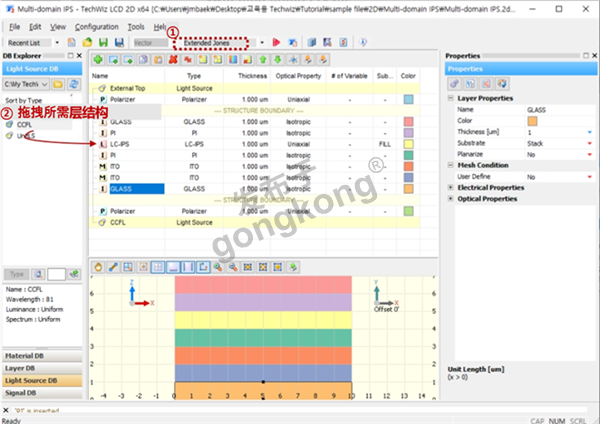Open the Substrate Stack dropdown in Properties
Image resolution: width=600 pixels, height=424 pixels.
[x=590, y=144]
